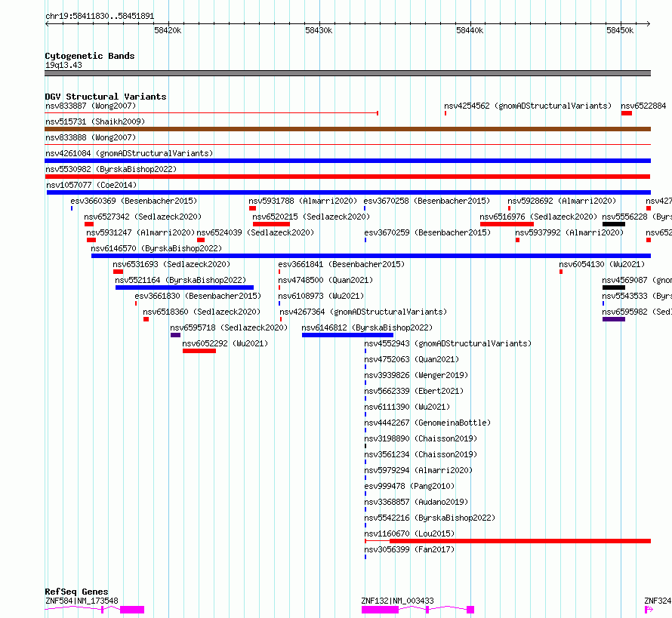Select the nsv4752063 (Quan2021) label
The image size is (672, 618).
412,359
